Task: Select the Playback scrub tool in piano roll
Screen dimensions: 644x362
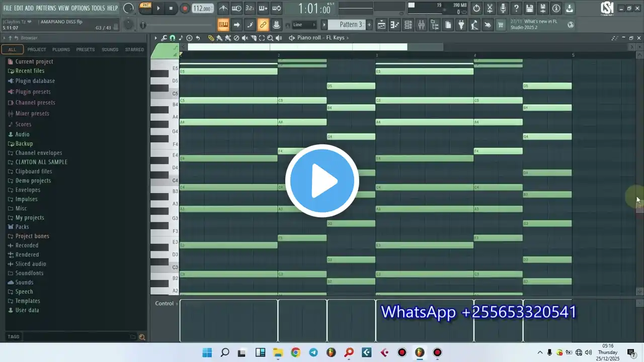Action: tap(279, 38)
